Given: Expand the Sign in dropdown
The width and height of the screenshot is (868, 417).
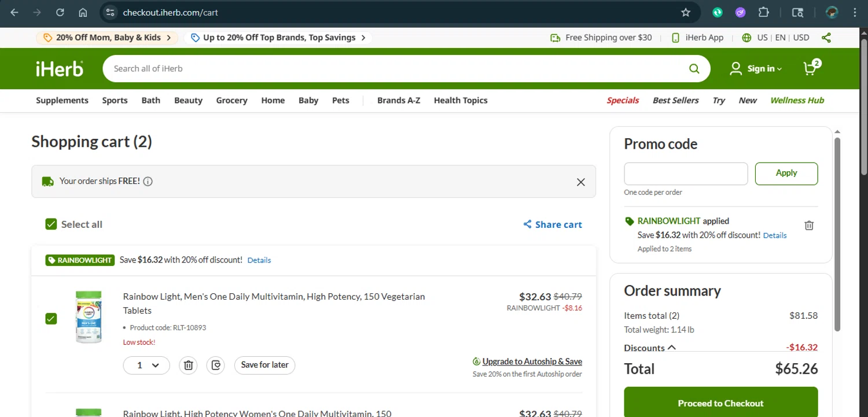Looking at the screenshot, I should click(756, 69).
